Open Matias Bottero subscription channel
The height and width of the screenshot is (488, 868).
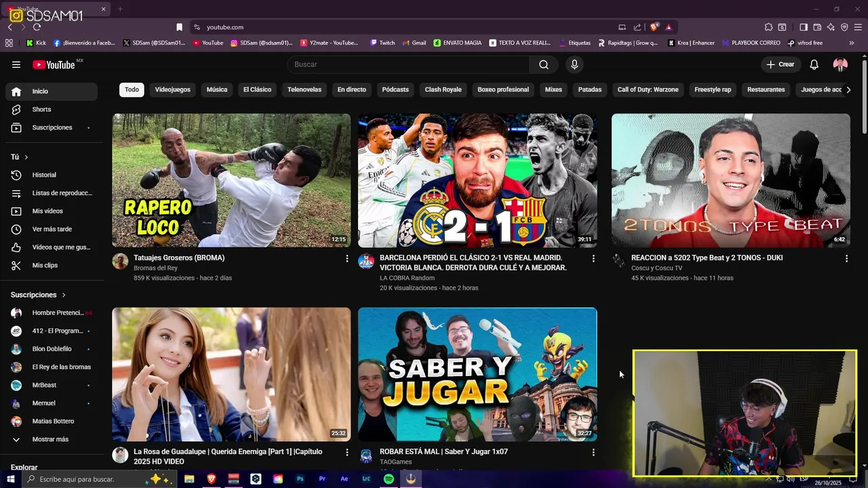point(52,421)
